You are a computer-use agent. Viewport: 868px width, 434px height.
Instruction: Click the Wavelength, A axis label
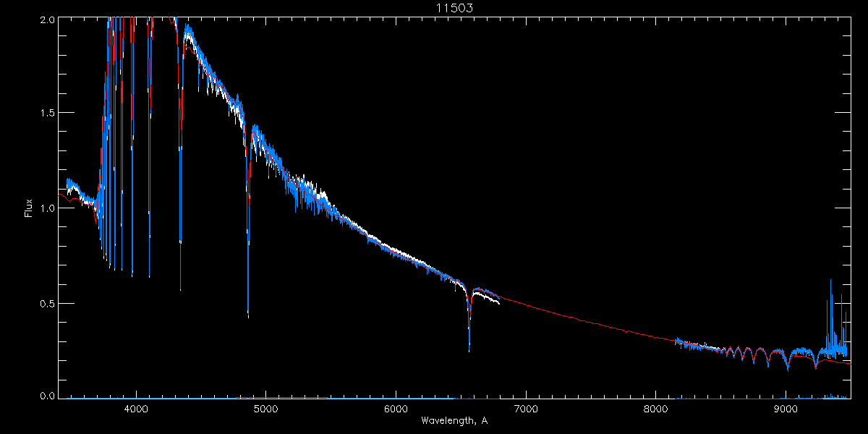tap(454, 421)
